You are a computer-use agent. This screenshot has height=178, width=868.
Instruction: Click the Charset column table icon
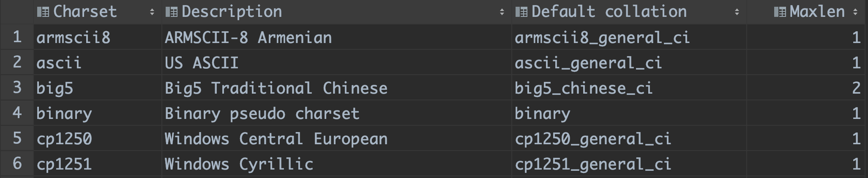[43, 12]
